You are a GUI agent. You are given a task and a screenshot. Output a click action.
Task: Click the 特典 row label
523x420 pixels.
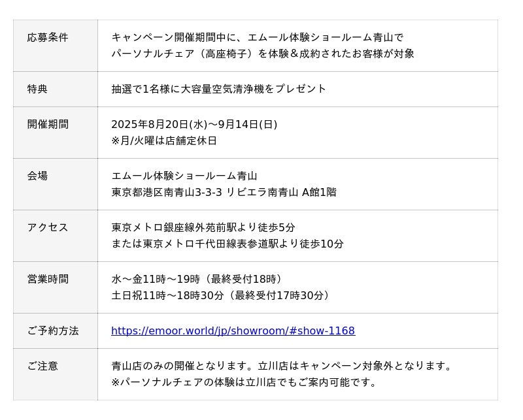click(x=37, y=89)
